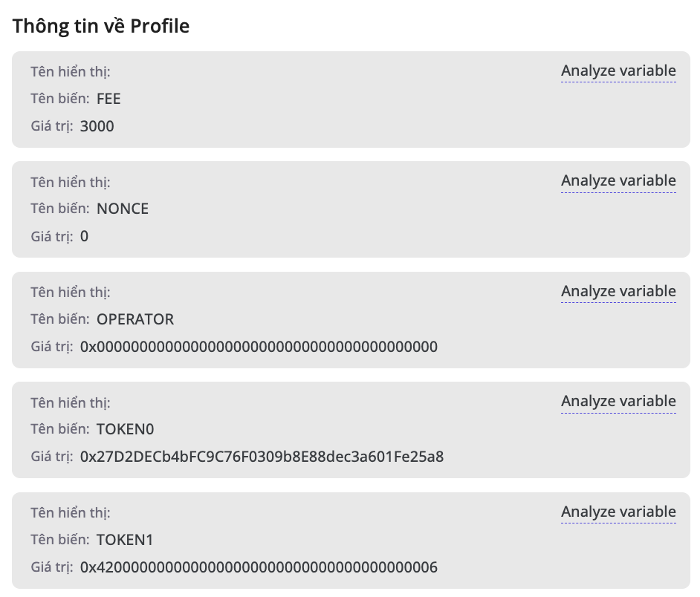Select the OPERATOR zero address value
Viewport: 700px width, 597px height.
259,347
